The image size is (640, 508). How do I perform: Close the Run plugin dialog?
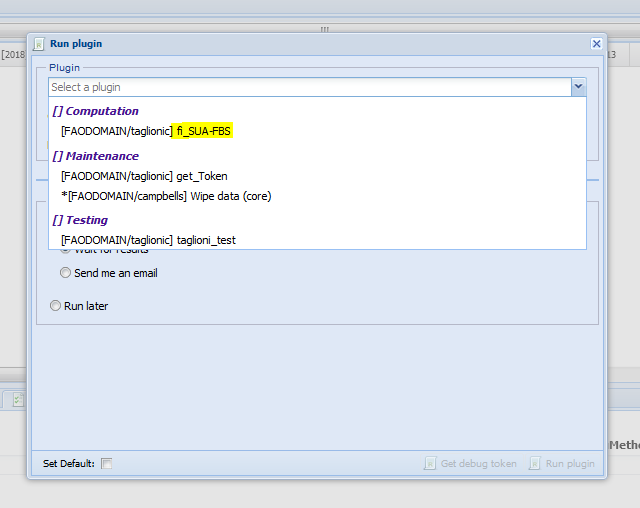pos(597,44)
